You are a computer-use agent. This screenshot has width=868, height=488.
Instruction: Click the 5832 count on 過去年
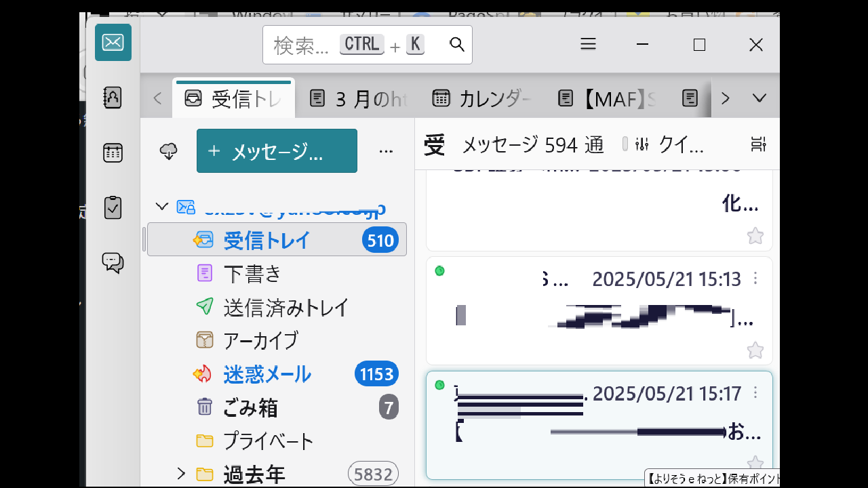(x=373, y=474)
